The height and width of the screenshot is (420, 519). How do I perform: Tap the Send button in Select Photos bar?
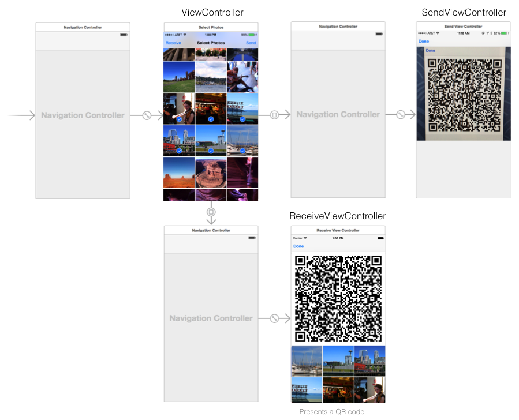(251, 43)
